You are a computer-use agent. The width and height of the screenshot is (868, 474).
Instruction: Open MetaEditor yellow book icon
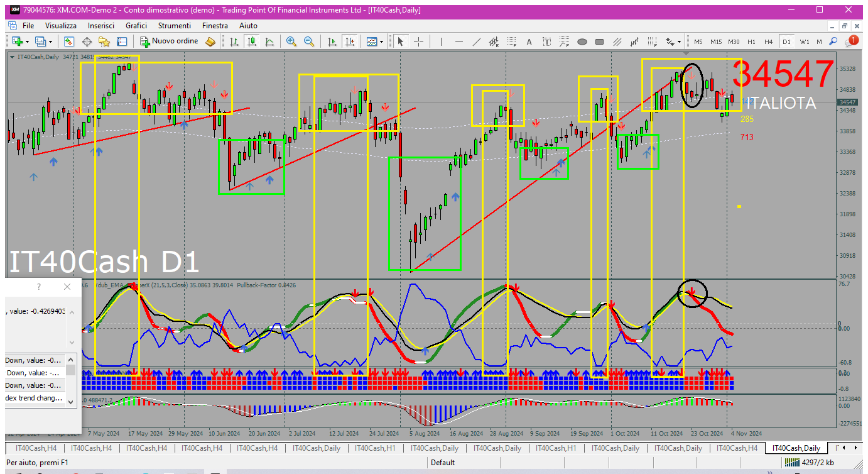coord(210,41)
